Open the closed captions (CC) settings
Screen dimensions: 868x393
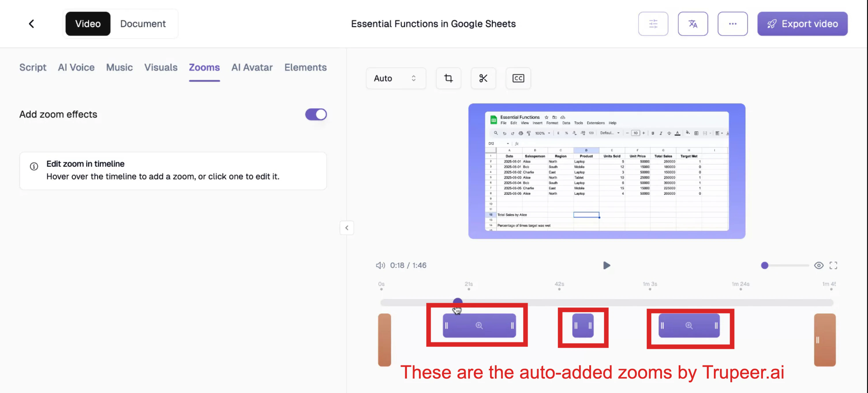coord(518,78)
